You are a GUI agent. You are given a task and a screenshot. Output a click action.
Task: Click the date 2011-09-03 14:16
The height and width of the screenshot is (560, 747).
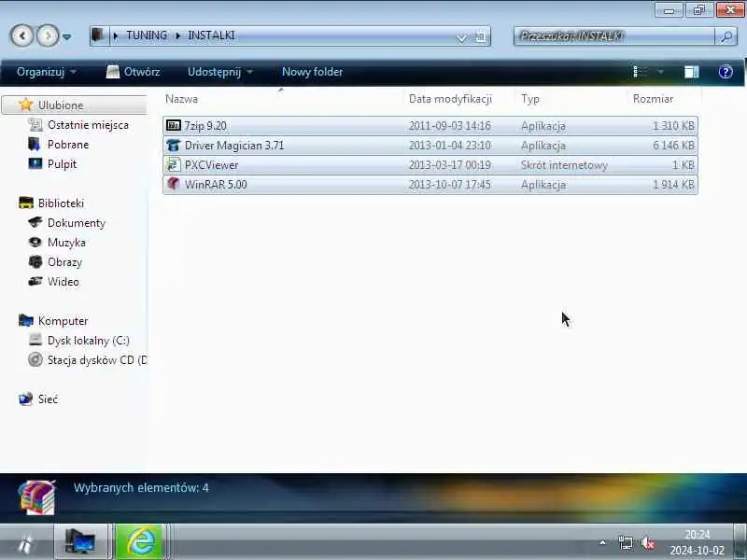449,126
